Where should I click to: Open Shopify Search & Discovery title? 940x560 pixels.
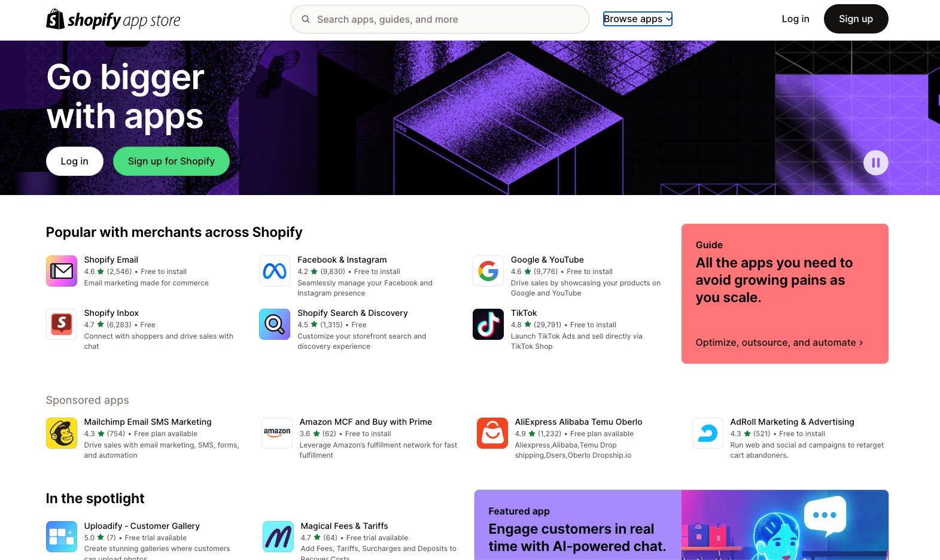pyautogui.click(x=352, y=313)
